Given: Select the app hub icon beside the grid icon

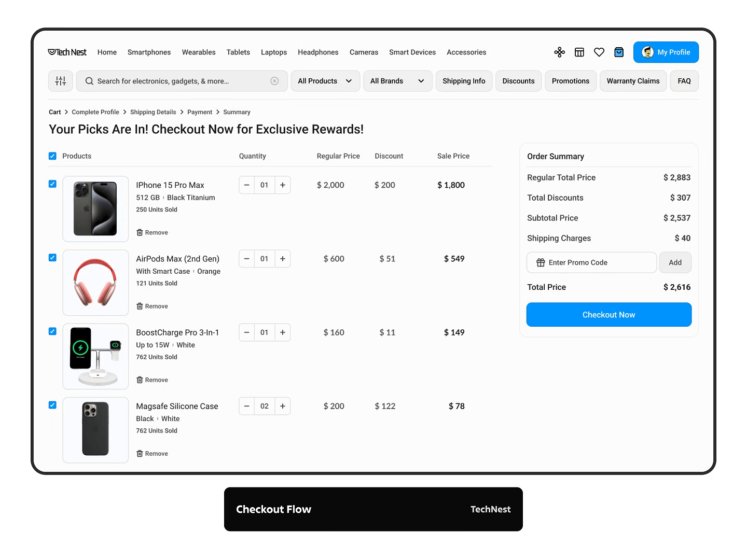Looking at the screenshot, I should coord(560,52).
